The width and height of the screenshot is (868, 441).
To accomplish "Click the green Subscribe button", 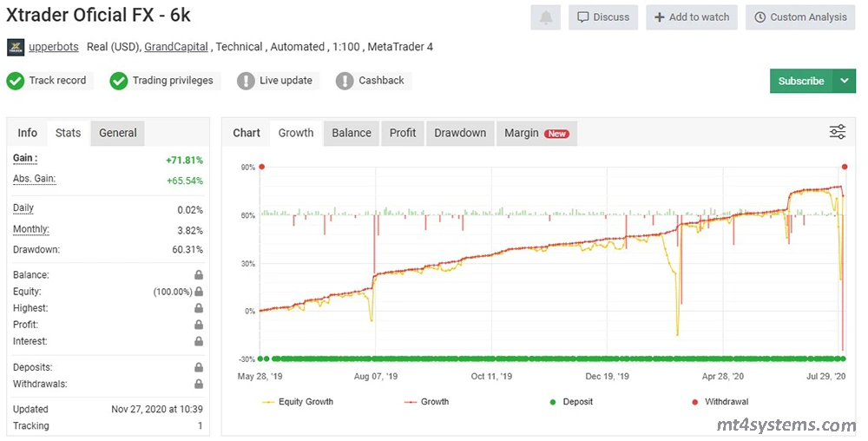I will click(801, 81).
